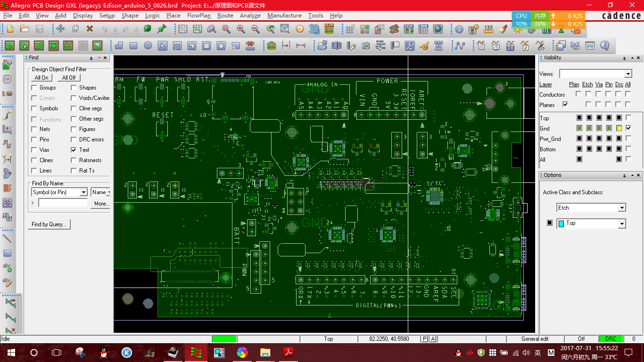Select the Move tool (four arrows)
The width and height of the screenshot is (644, 362).
[x=61, y=29]
